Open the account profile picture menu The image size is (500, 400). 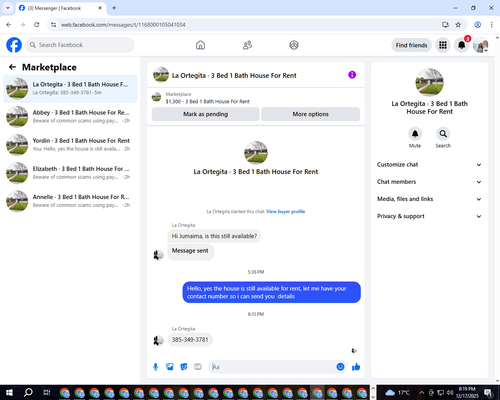pos(480,45)
